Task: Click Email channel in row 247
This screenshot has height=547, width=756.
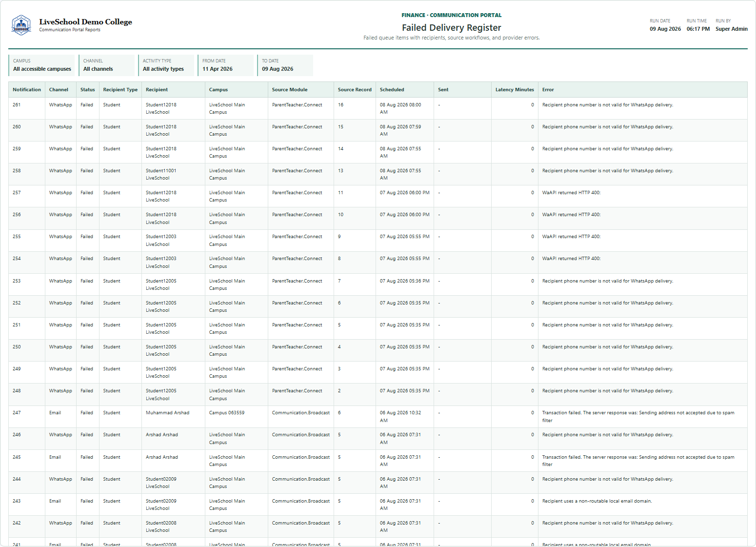Action: [x=55, y=413]
